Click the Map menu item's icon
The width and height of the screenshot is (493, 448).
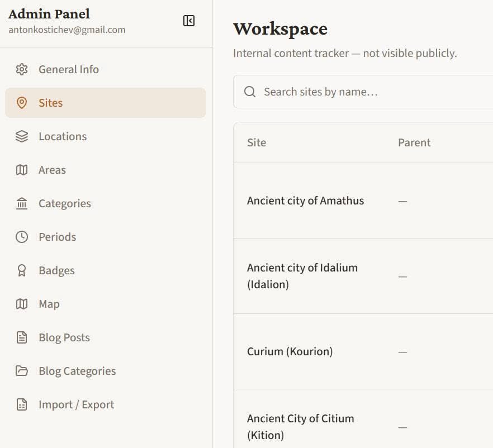click(x=22, y=304)
